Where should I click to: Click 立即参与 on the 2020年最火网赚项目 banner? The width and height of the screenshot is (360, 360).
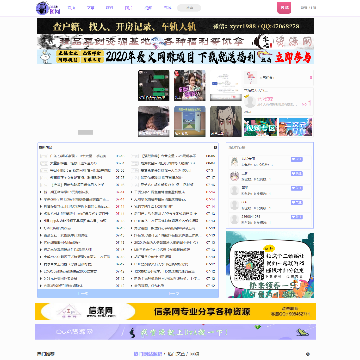[293, 57]
